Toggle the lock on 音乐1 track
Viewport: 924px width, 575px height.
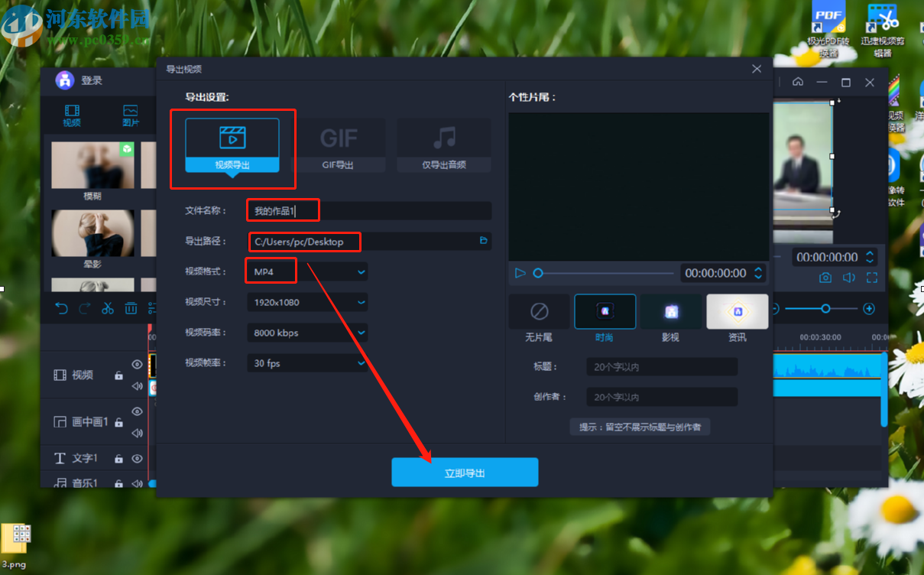(x=118, y=482)
